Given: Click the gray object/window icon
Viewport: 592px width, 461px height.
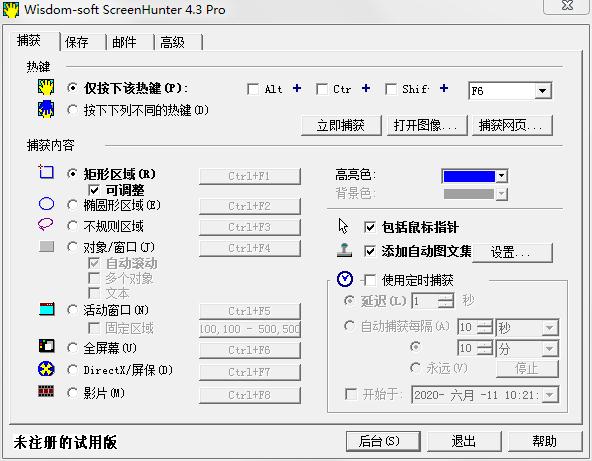Looking at the screenshot, I should (46, 247).
